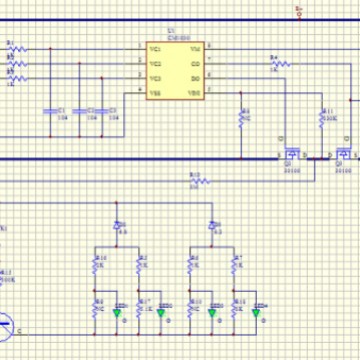Viewport: 360px width, 360px height.
Task: Select the leftmost MOSFET transistor Q symbol
Action: (x=293, y=154)
